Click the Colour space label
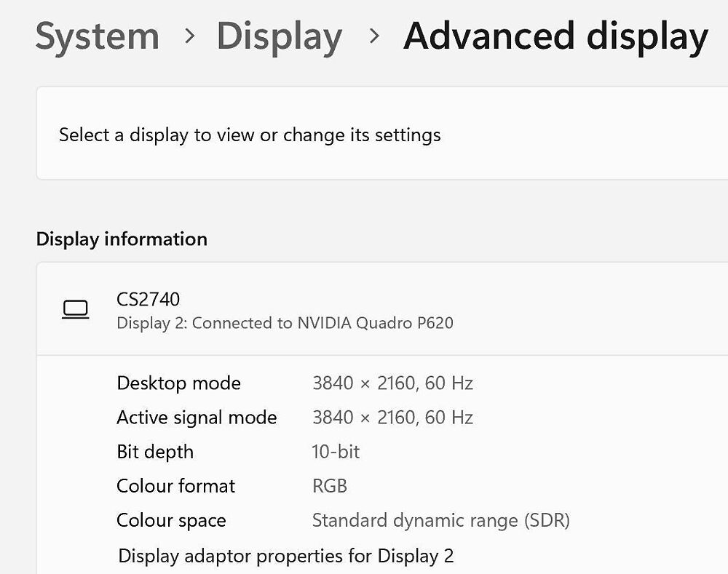This screenshot has height=574, width=728. 171,521
